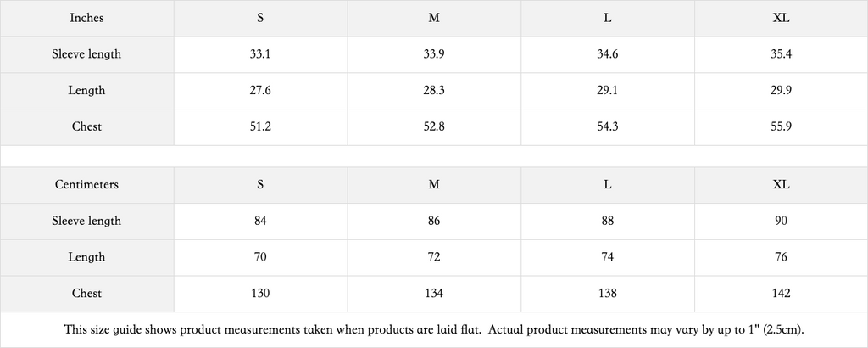Screen dimensions: 868x348
Task: Click the Centimeters table header cell
Action: click(87, 184)
